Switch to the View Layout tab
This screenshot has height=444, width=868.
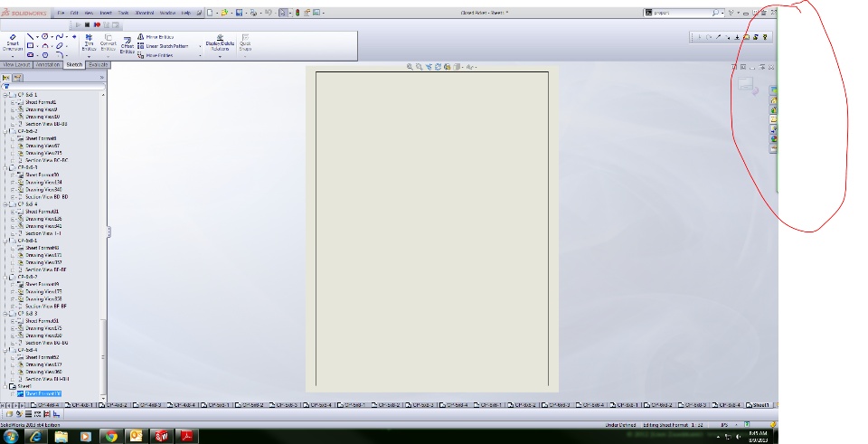[16, 65]
